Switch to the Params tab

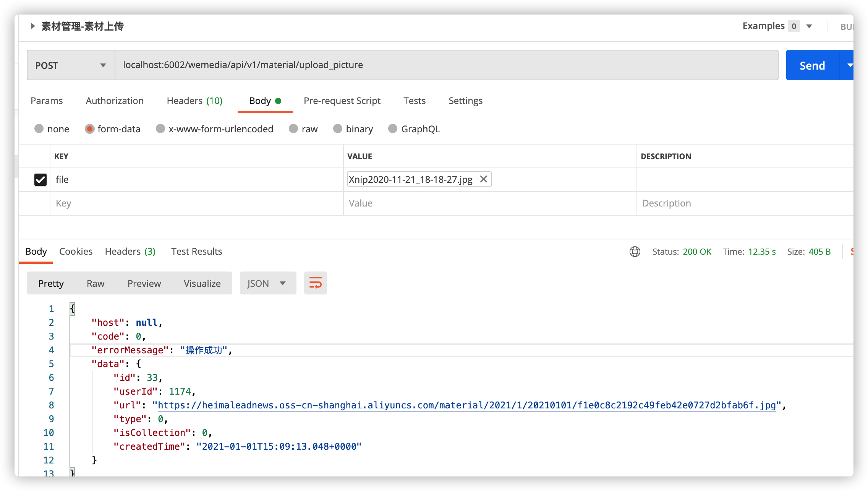tap(46, 100)
